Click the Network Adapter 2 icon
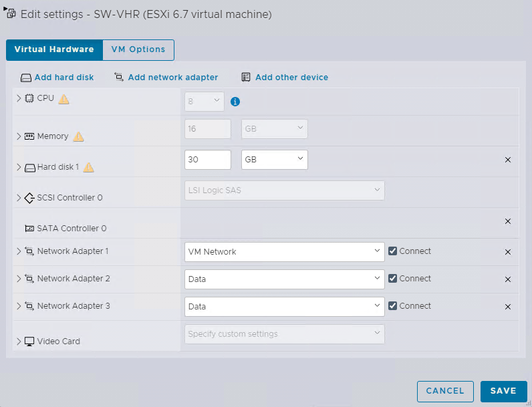The width and height of the screenshot is (532, 407). (29, 279)
